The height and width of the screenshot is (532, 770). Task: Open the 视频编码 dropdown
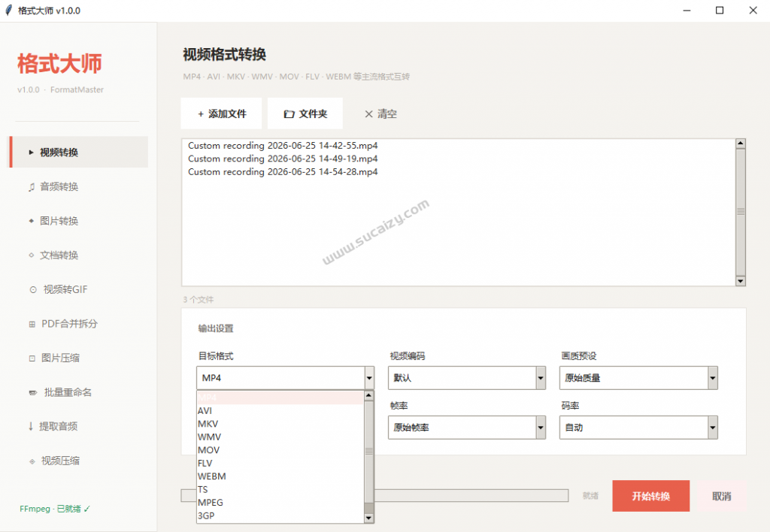pyautogui.click(x=466, y=378)
